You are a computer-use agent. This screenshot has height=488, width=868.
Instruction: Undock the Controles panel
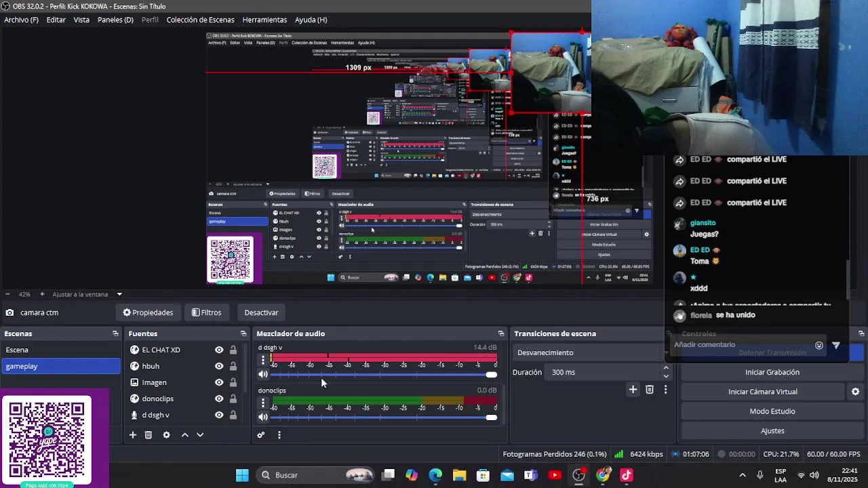coord(861,333)
